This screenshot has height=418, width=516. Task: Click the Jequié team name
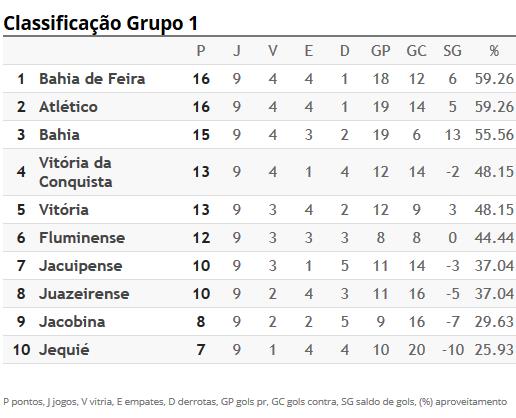[x=64, y=350]
